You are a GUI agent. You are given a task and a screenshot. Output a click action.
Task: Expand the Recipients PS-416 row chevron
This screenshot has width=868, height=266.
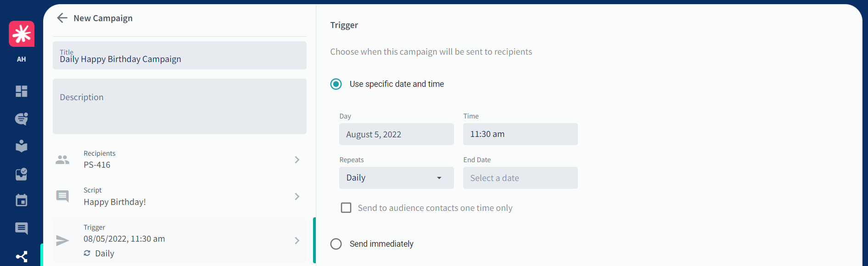point(297,159)
